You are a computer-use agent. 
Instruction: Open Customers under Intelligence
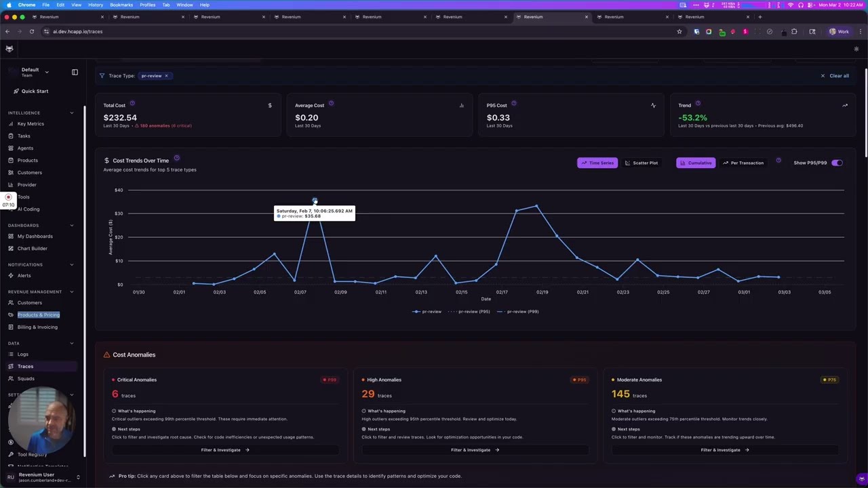tap(29, 172)
